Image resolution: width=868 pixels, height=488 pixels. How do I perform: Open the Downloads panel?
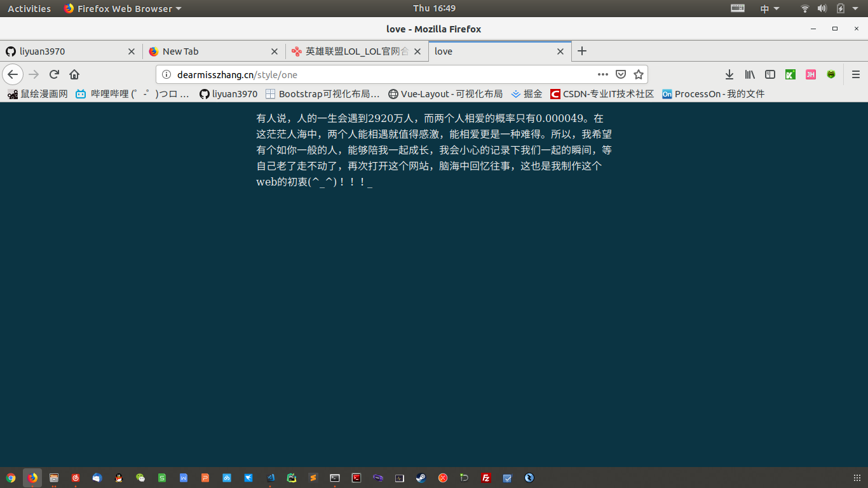pos(729,74)
